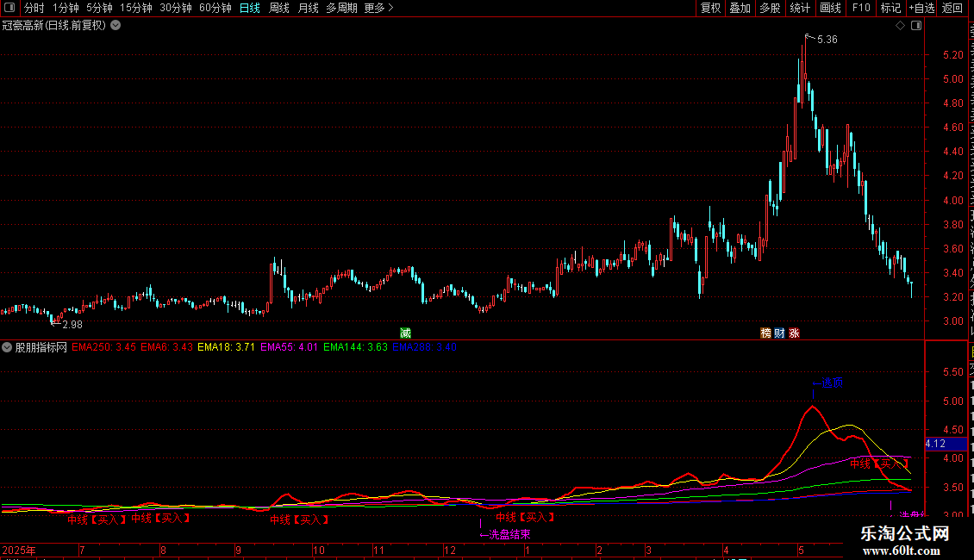
Task: Click month 10 on the time axis
Action: [x=319, y=551]
